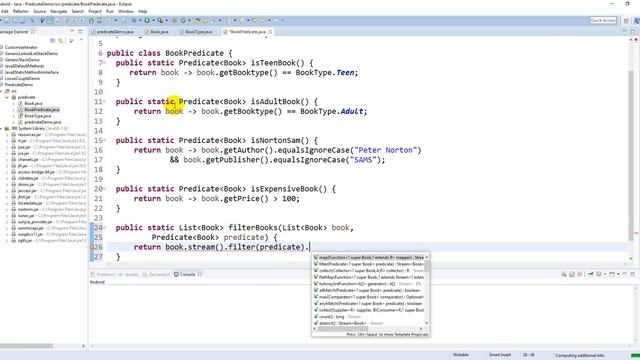Open GenericLinkedListStackDemo project

[31, 53]
